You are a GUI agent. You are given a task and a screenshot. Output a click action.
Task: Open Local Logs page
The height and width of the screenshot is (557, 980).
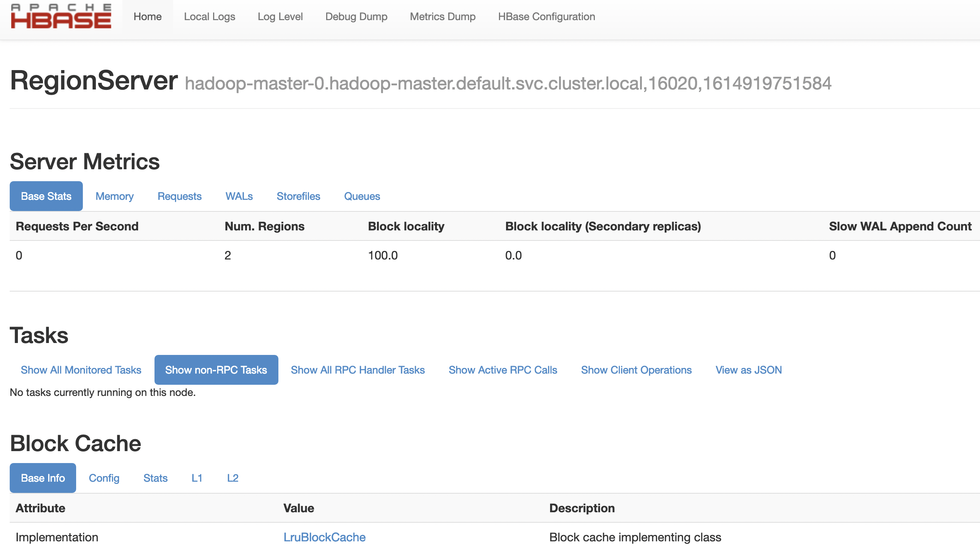pyautogui.click(x=209, y=17)
